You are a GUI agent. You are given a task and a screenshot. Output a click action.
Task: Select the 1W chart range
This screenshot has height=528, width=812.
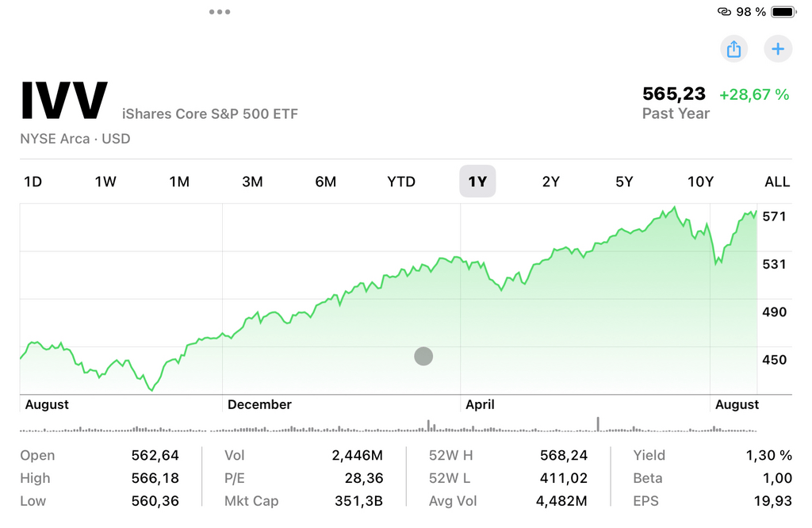105,182
